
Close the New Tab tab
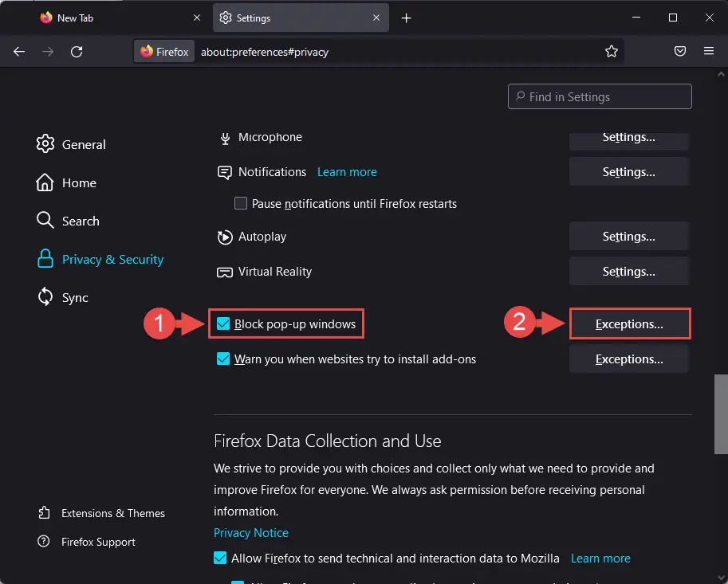(x=197, y=18)
